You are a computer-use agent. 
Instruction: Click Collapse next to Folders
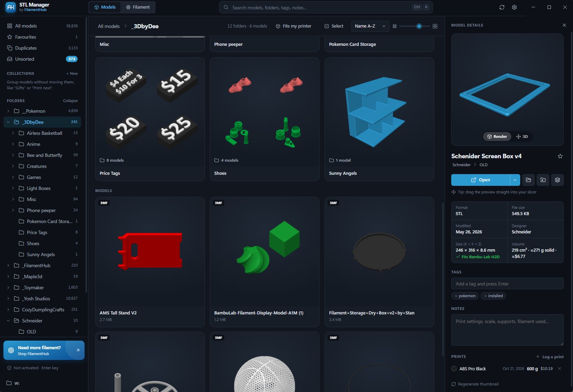[70, 101]
